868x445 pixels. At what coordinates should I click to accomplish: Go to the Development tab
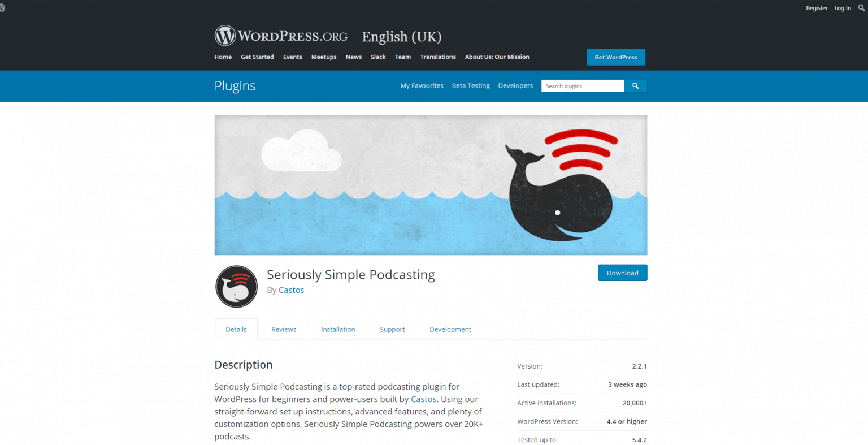(450, 329)
